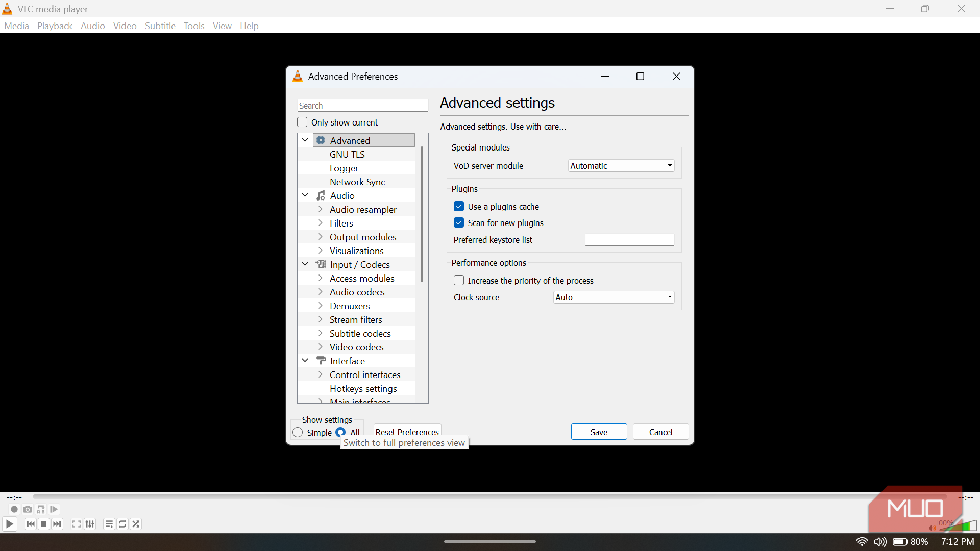This screenshot has width=980, height=551.
Task: Open the Playback menu
Action: [x=55, y=26]
